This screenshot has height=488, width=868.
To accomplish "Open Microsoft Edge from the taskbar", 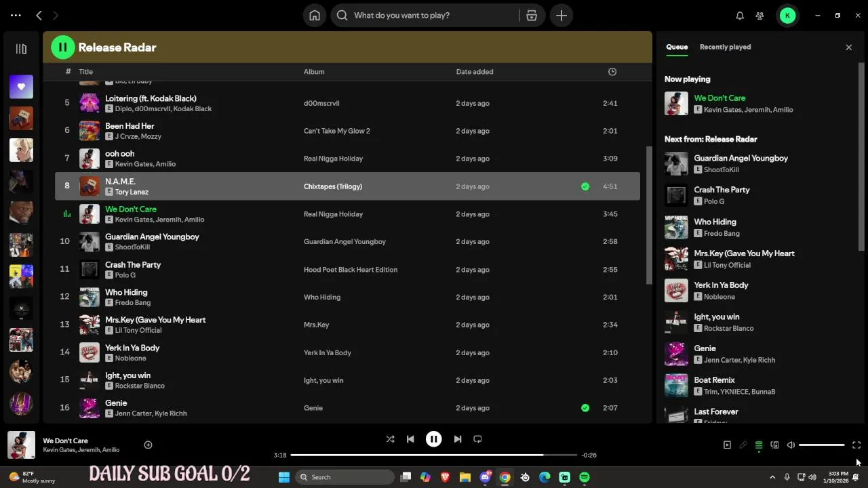I will (x=545, y=477).
